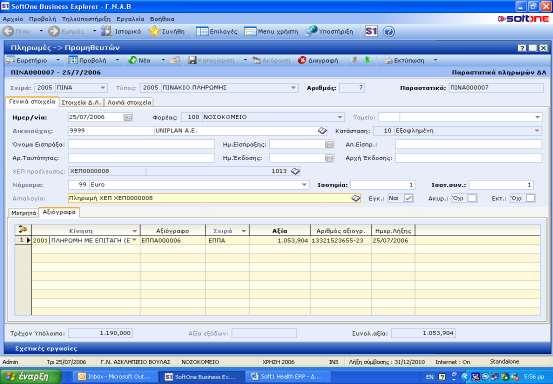Screen dimensions: 553x384
Task: Click the Επιλογές toolbar button
Action: coord(217,31)
